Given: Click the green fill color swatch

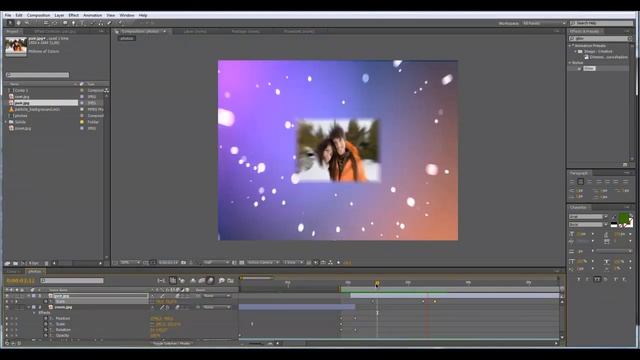Looking at the screenshot, I should pyautogui.click(x=623, y=219).
